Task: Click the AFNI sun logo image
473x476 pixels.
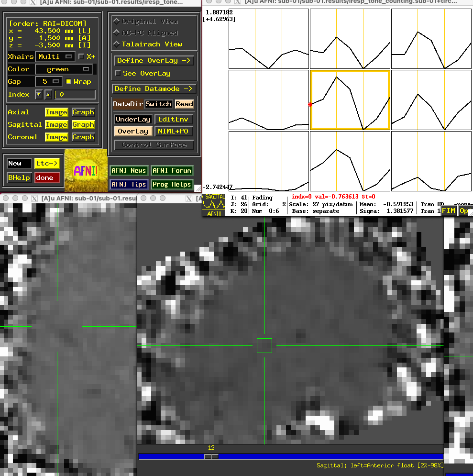Action: (86, 170)
